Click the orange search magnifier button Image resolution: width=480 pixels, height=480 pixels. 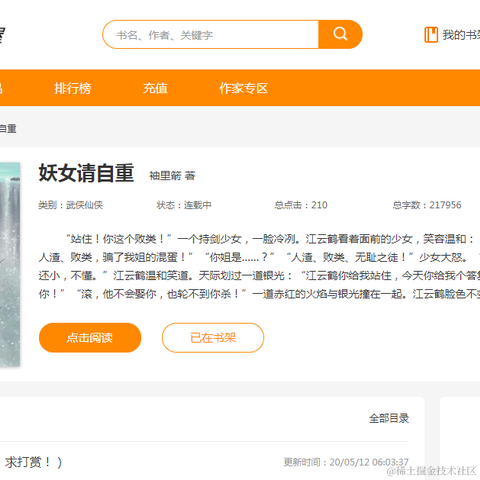pos(340,34)
